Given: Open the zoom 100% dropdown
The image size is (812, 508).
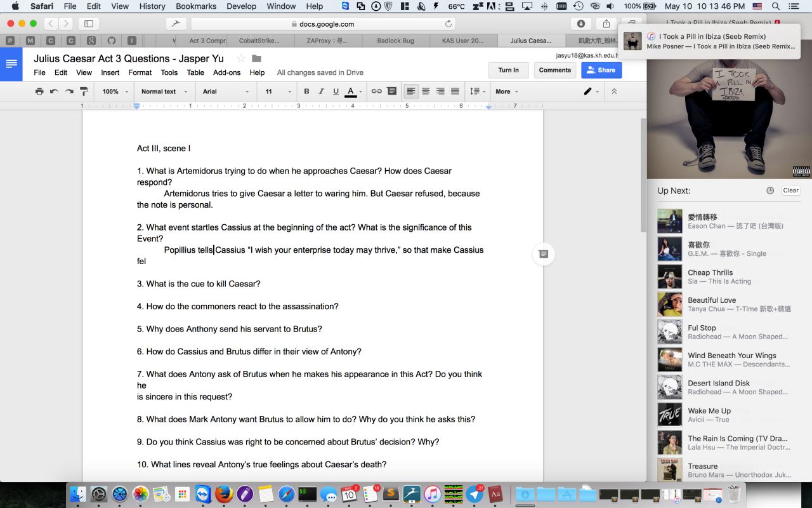Looking at the screenshot, I should point(115,91).
